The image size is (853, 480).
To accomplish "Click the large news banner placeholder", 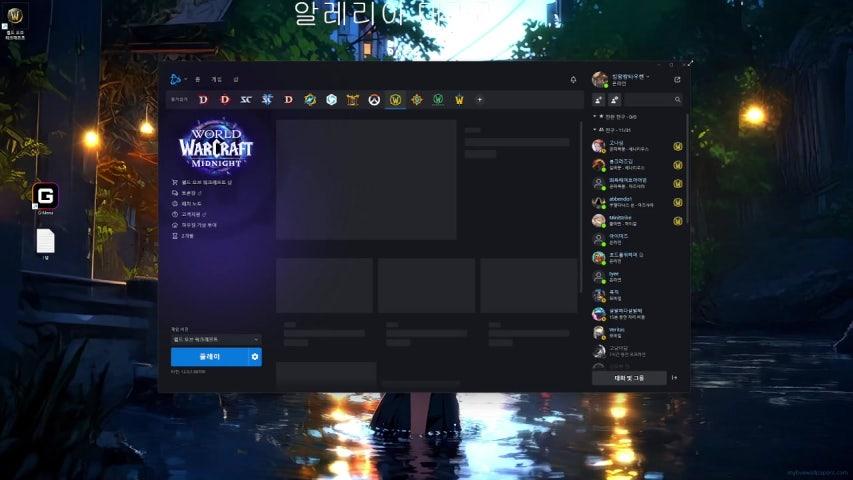I will point(366,180).
